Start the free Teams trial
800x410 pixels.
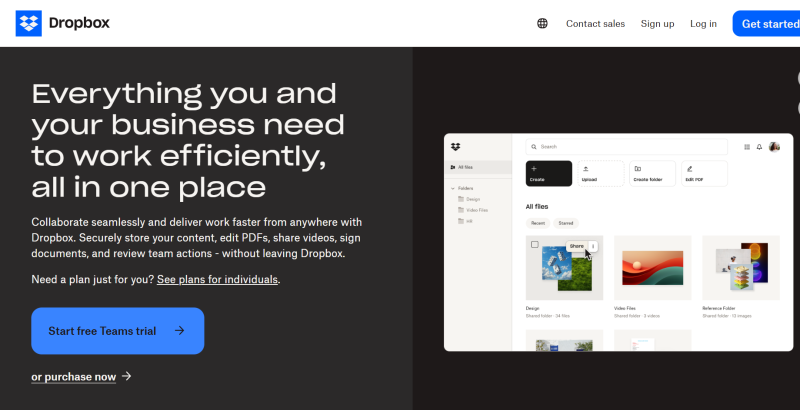(x=117, y=331)
